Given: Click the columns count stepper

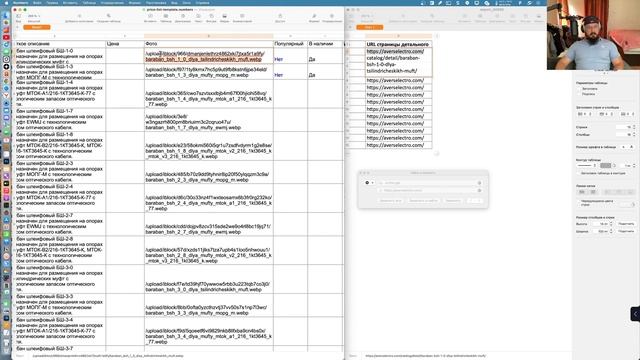Looking at the screenshot, I should 634,134.
